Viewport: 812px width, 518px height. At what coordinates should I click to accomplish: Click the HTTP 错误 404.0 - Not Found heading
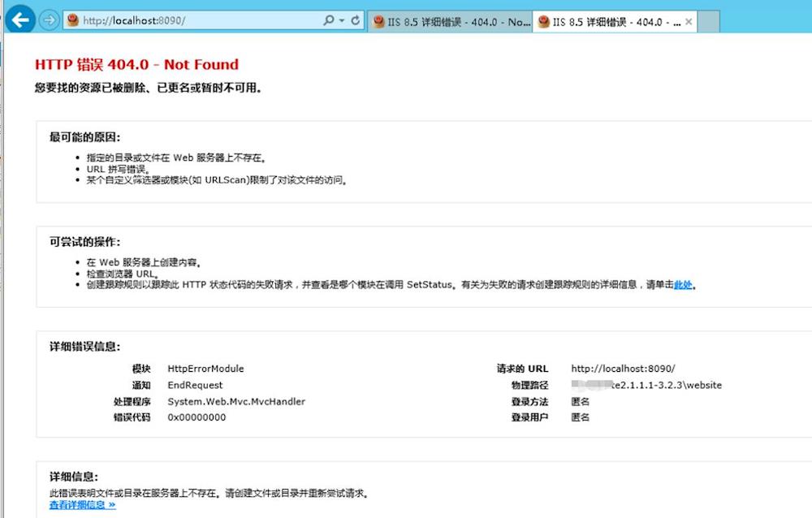point(136,65)
